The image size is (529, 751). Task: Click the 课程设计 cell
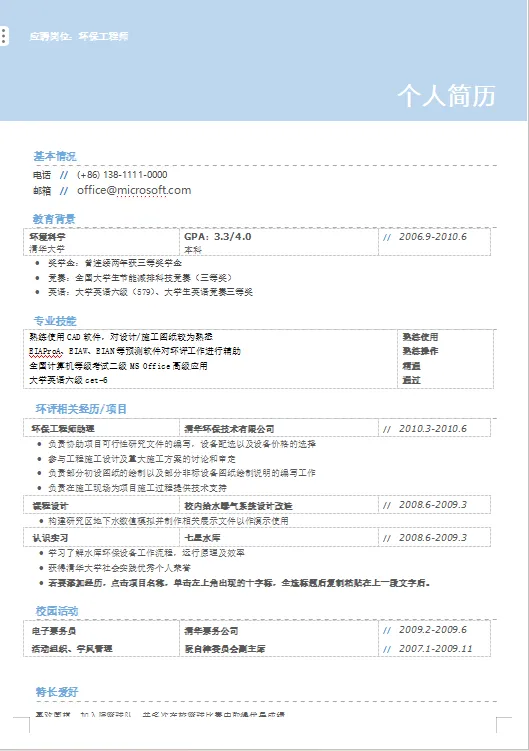click(50, 506)
